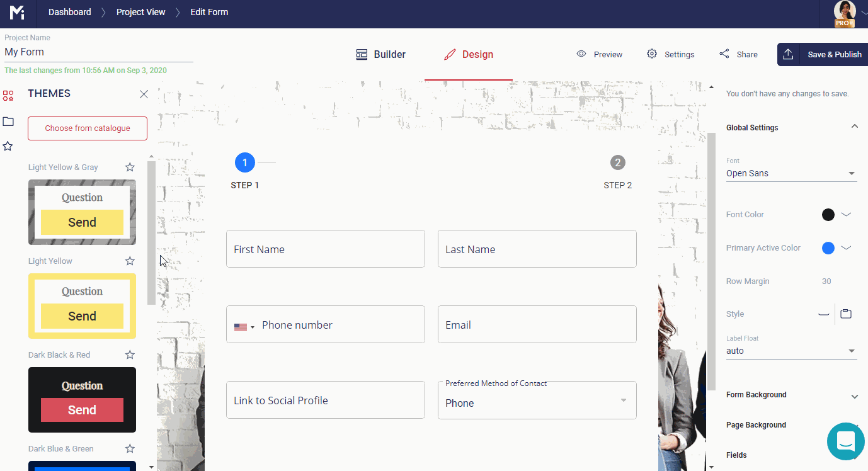Screen dimensions: 868x471
Task: Select the underline field style icon
Action: point(823,314)
